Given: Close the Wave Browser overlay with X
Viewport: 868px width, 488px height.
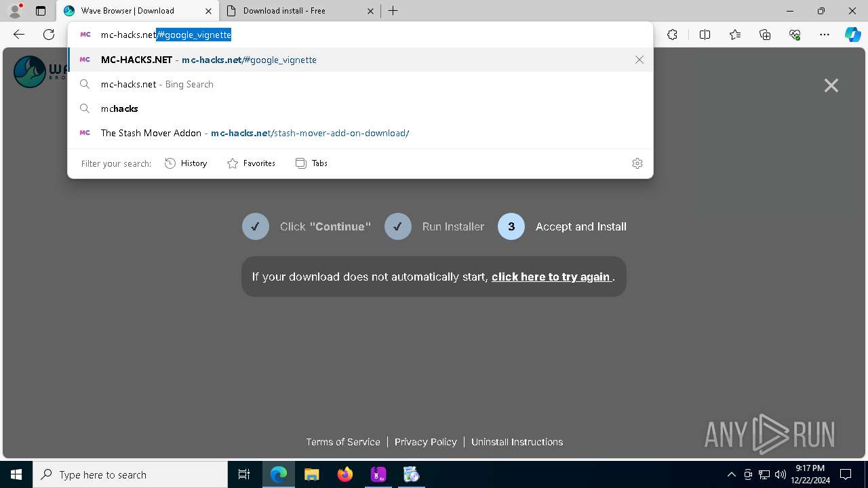Looking at the screenshot, I should (x=831, y=85).
